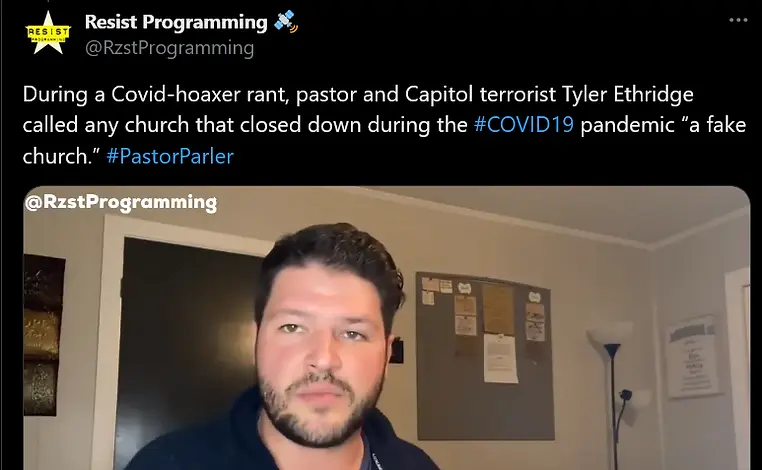Open the Resist Programming display name profile
This screenshot has height=470, width=762.
[x=176, y=22]
